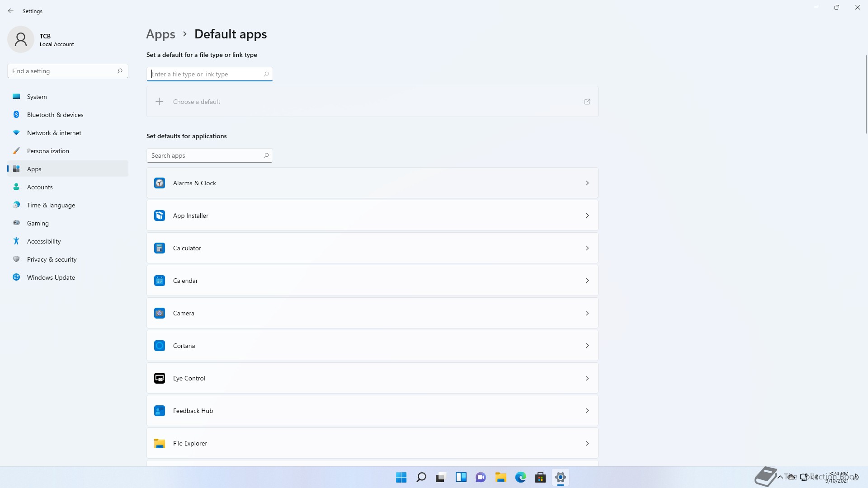The height and width of the screenshot is (488, 868).
Task: Focus the Enter a file type or link type field
Action: tap(209, 74)
